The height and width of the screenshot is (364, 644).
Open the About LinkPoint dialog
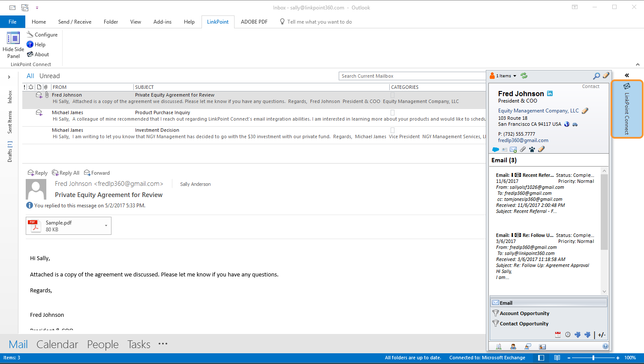tap(38, 54)
